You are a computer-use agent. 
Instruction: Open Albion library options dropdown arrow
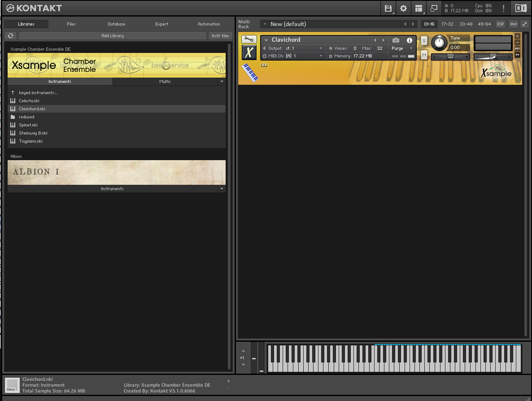point(222,189)
